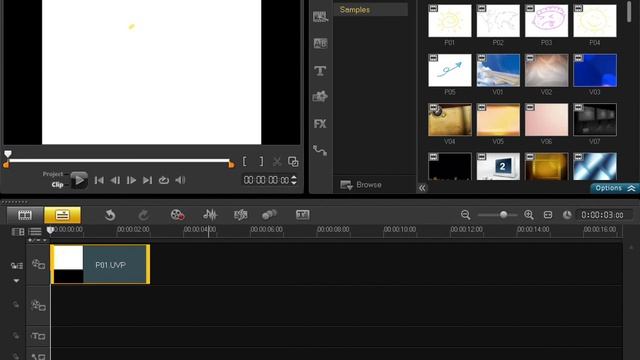The height and width of the screenshot is (360, 640).
Task: Open the Transition library (AB icon)
Action: point(320,43)
